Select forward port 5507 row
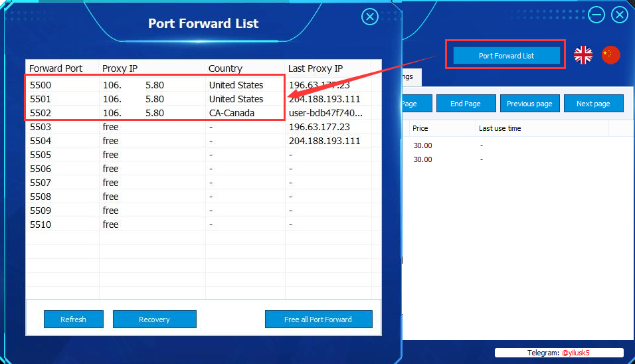This screenshot has width=635, height=364. point(203,183)
